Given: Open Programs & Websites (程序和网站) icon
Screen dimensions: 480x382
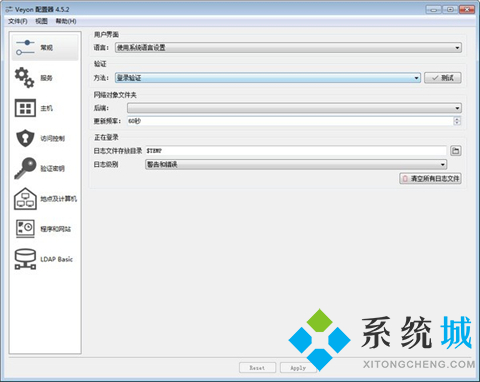Looking at the screenshot, I should click(25, 229).
